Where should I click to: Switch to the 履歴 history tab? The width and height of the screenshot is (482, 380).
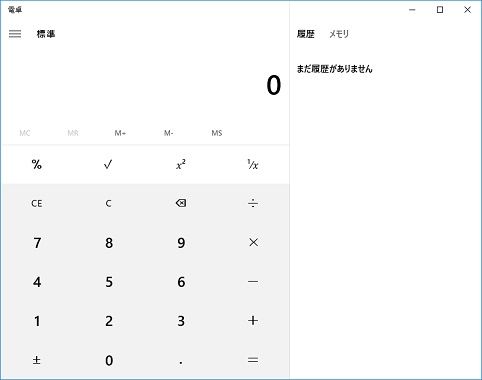[x=306, y=34]
